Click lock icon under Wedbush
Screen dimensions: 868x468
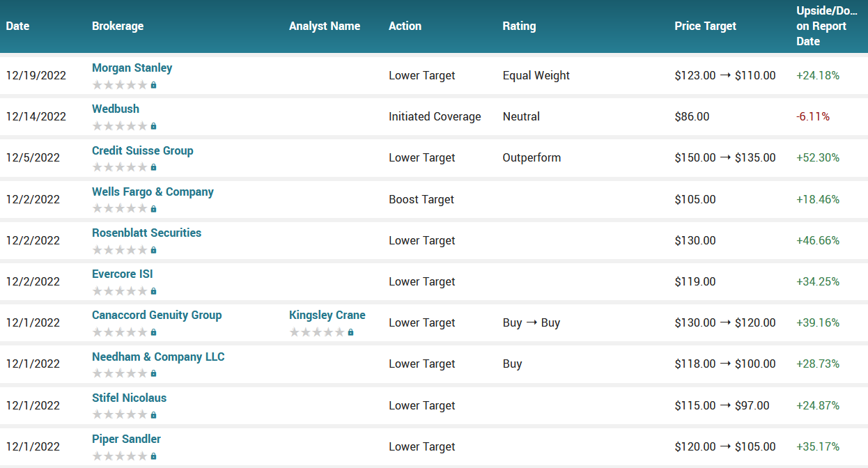click(x=153, y=126)
